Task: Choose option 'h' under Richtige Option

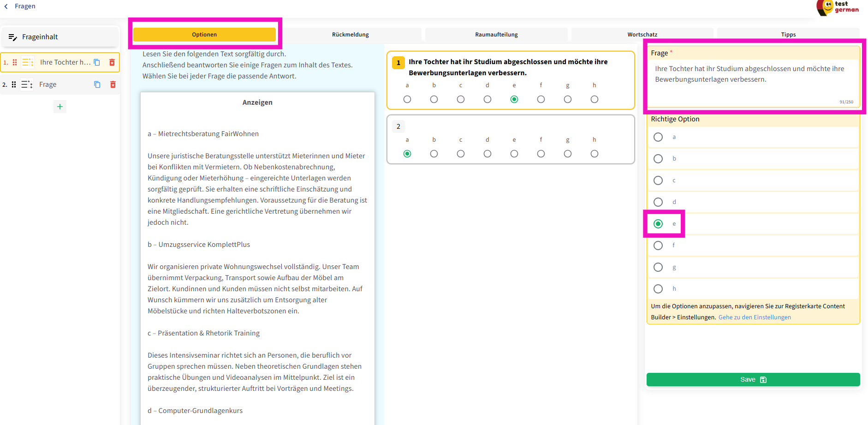Action: tap(658, 289)
